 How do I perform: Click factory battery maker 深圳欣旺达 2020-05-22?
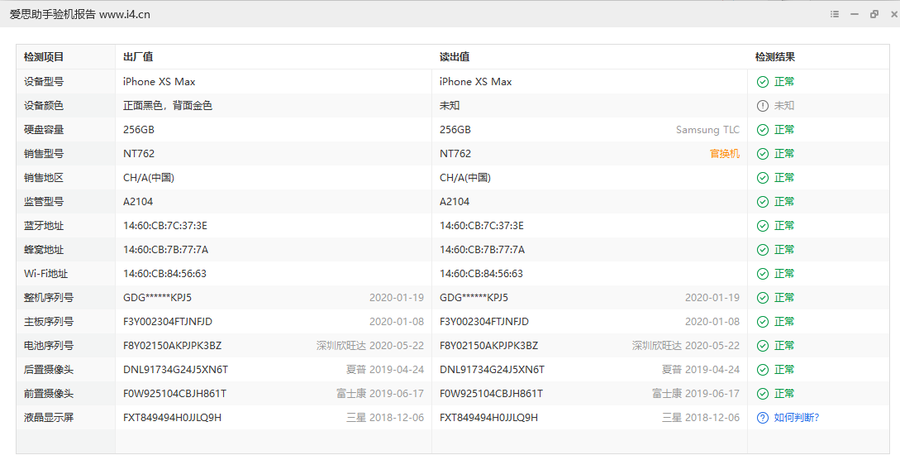click(370, 346)
